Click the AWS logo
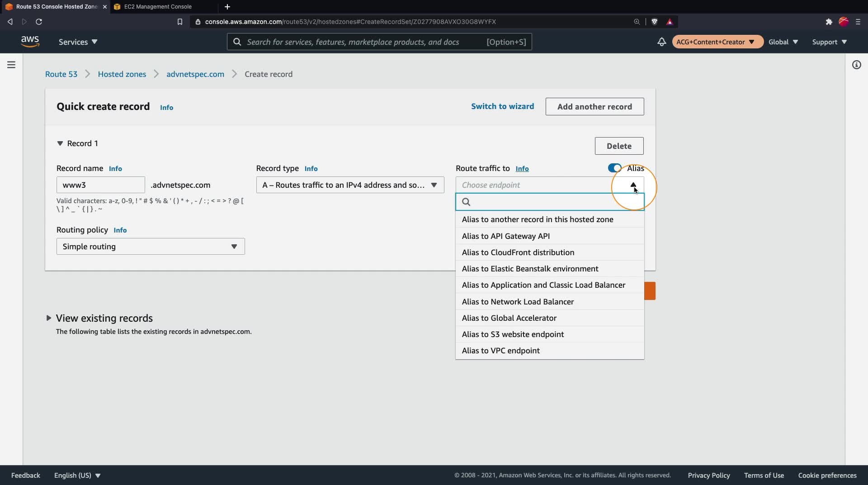 click(30, 42)
